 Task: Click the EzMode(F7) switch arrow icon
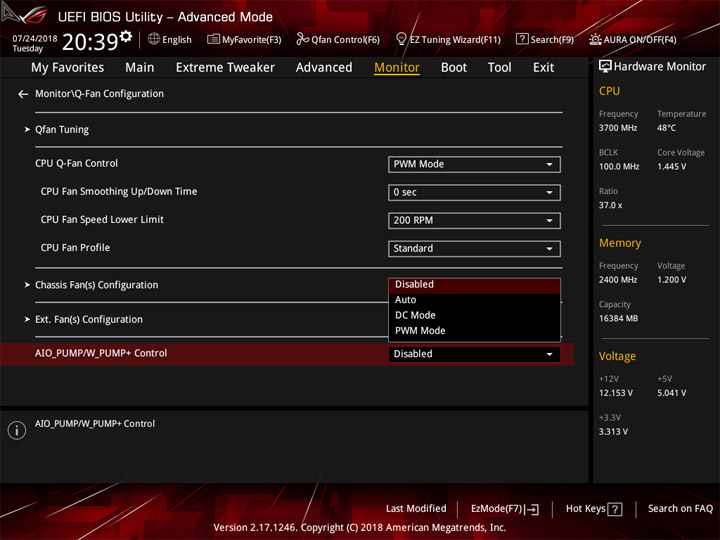[532, 509]
